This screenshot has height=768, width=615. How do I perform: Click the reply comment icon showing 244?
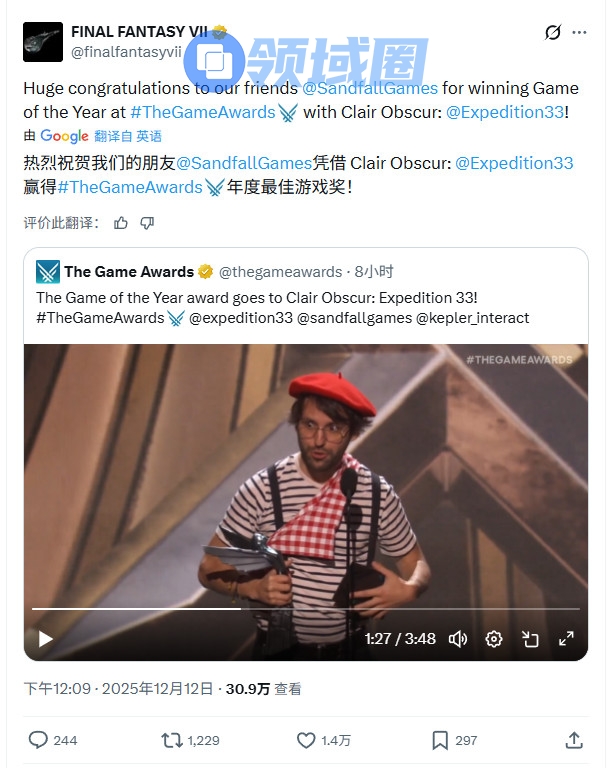[x=38, y=740]
